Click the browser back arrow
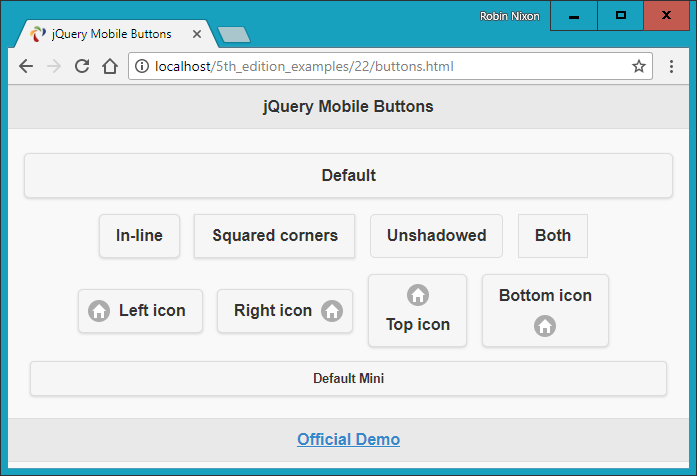 tap(26, 66)
